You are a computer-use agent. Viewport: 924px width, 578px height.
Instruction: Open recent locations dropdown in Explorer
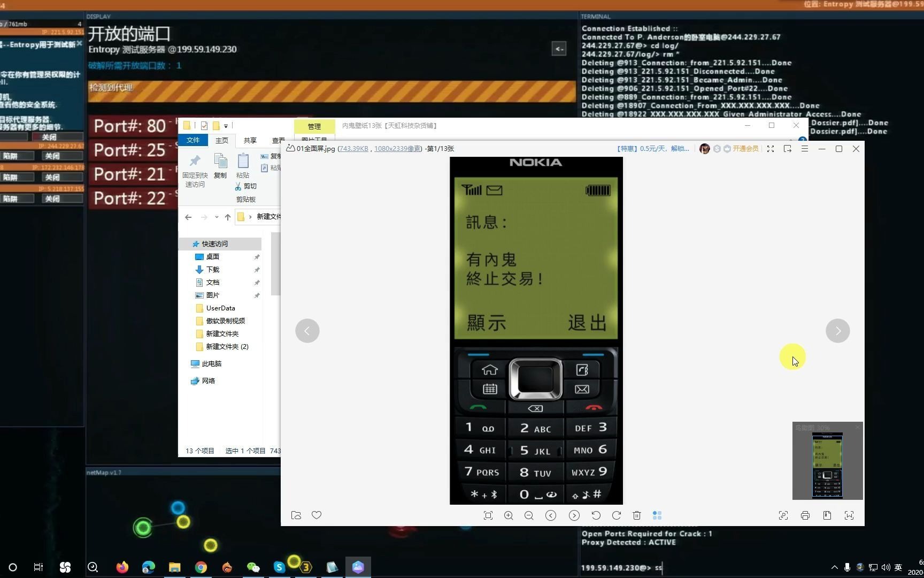pyautogui.click(x=217, y=217)
